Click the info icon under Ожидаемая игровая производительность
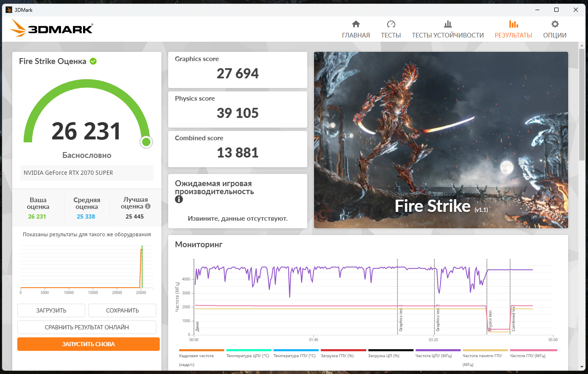 (179, 199)
